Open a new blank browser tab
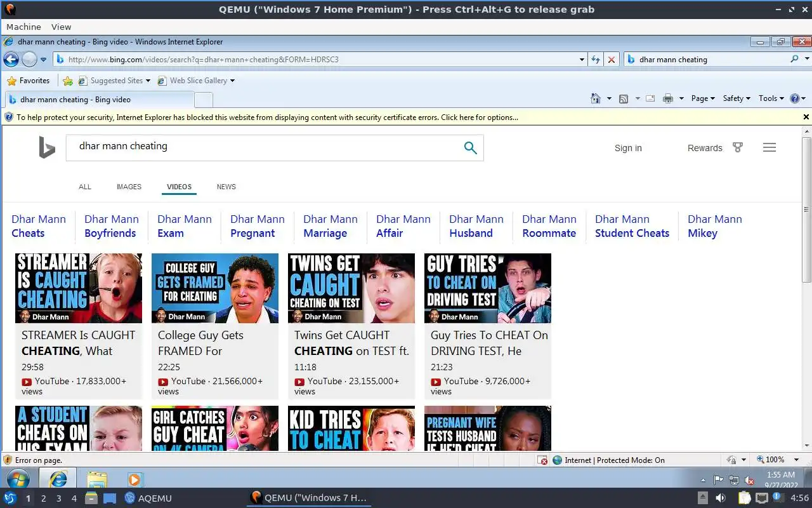 coord(203,100)
